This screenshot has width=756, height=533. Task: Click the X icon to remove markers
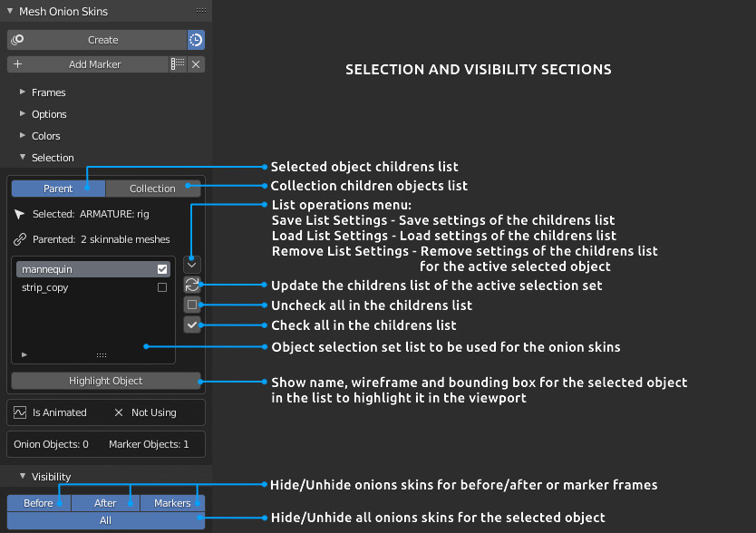pyautogui.click(x=196, y=64)
